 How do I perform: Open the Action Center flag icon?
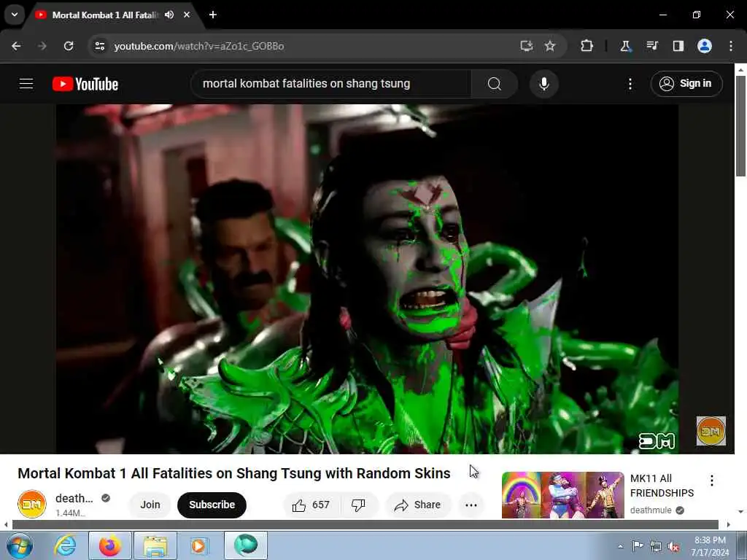[638, 546]
